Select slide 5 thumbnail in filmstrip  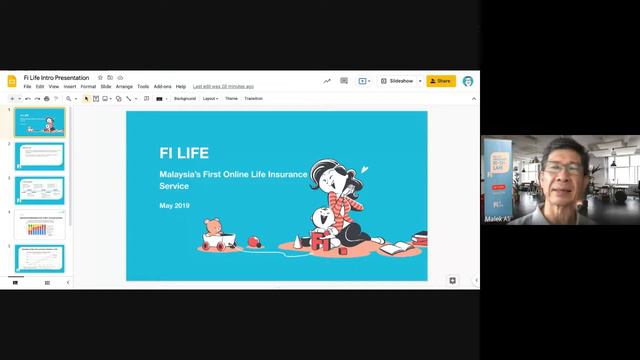40,258
